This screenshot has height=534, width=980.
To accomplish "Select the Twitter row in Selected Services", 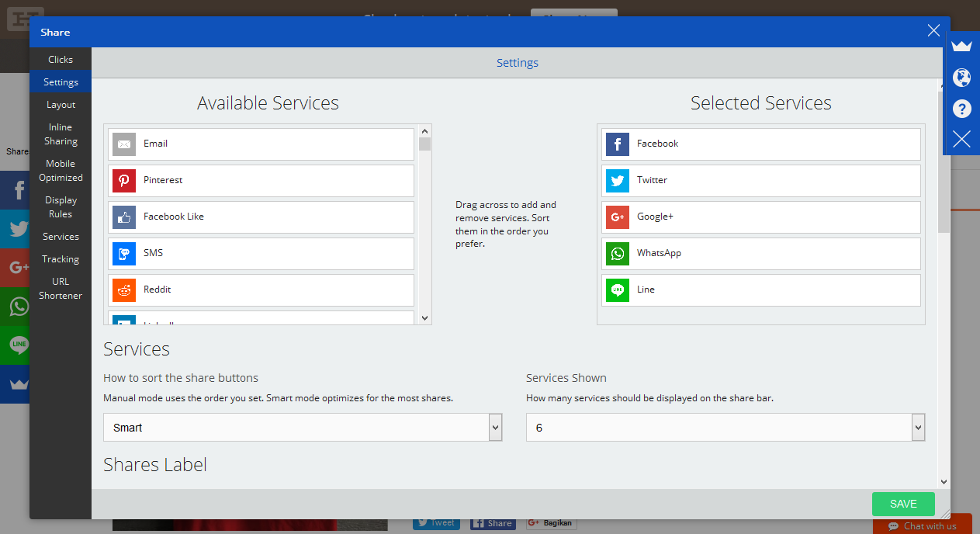I will coord(761,181).
